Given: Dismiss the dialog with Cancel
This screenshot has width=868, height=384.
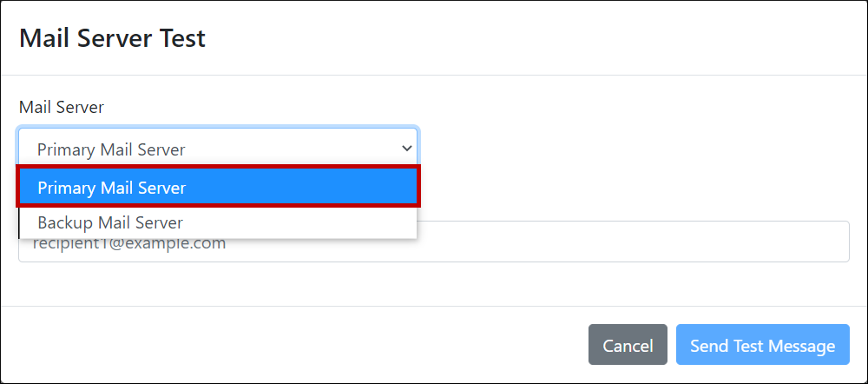Looking at the screenshot, I should [x=627, y=345].
